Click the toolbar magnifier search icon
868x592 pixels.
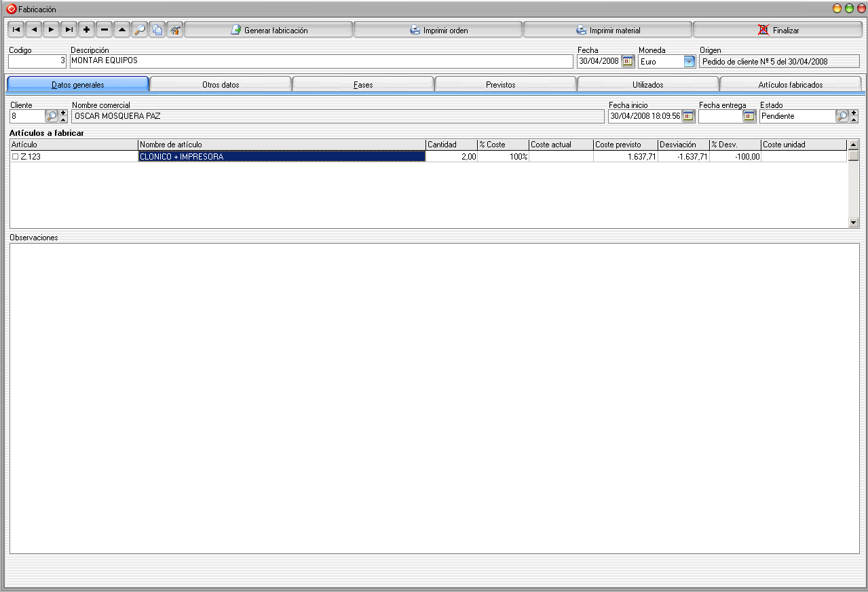pyautogui.click(x=139, y=30)
